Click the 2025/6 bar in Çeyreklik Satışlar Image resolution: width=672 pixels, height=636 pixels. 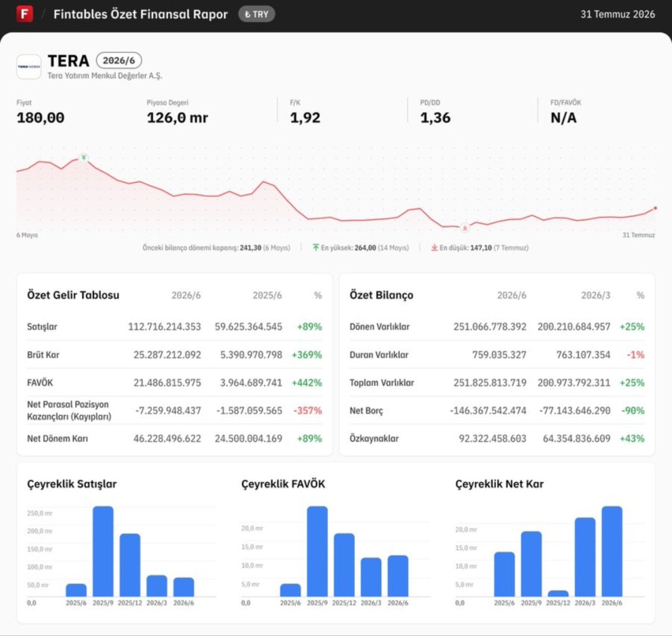[76, 590]
